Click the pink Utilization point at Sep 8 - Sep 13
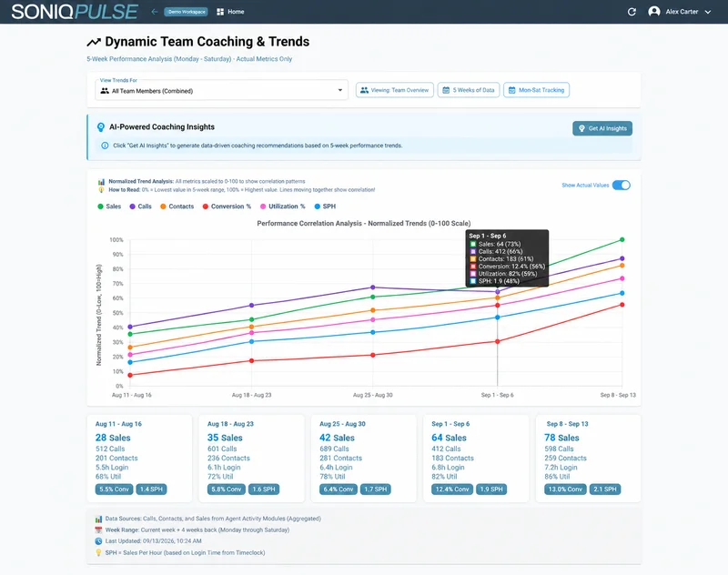 (x=622, y=279)
